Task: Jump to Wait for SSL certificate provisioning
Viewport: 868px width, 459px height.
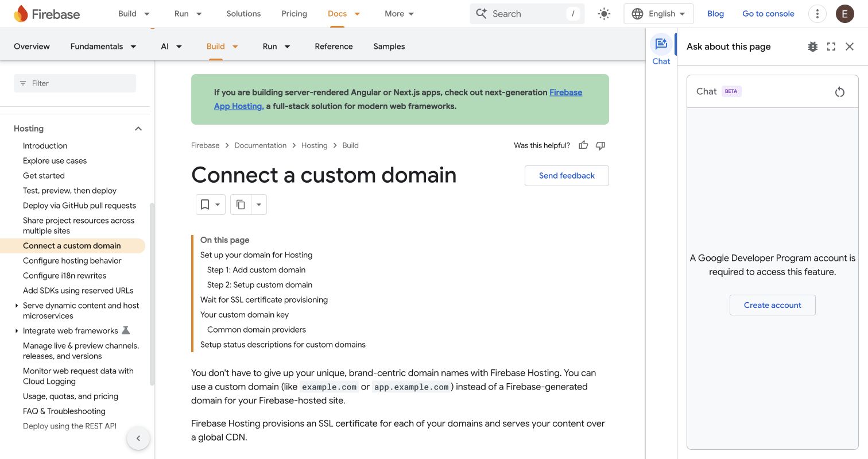Action: (264, 300)
